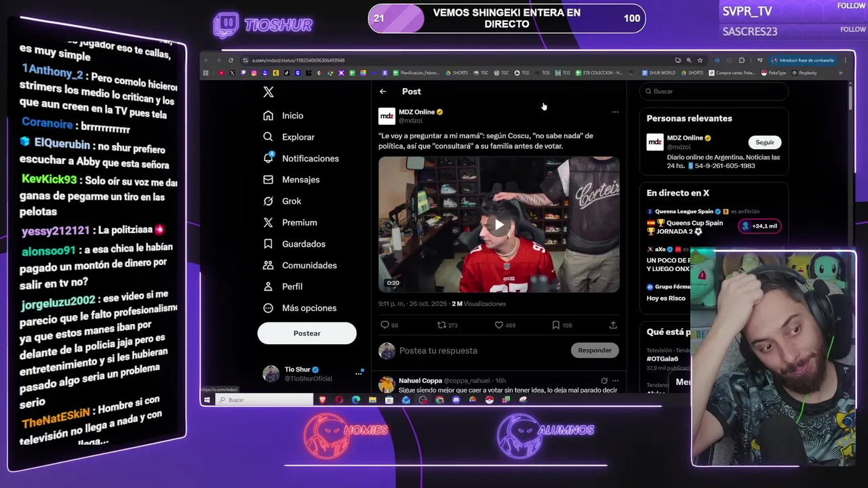Viewport: 868px width, 488px height.
Task: Open the #OTGala6 trending topic
Action: [x=662, y=359]
